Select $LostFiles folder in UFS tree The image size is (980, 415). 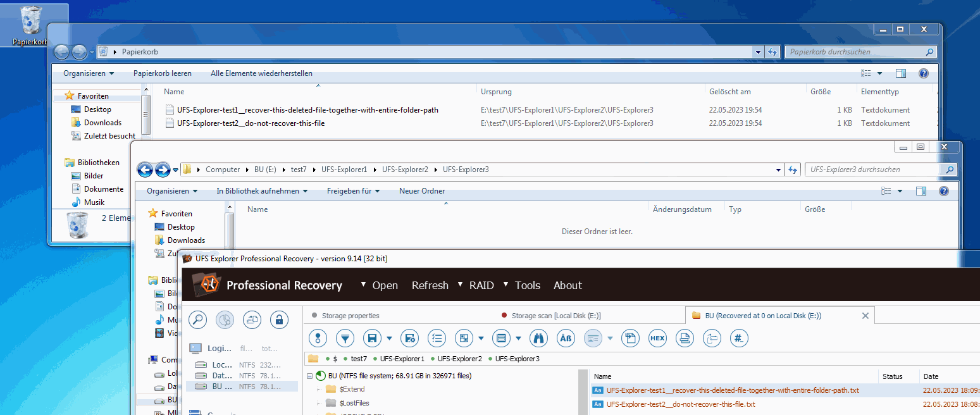coord(354,403)
